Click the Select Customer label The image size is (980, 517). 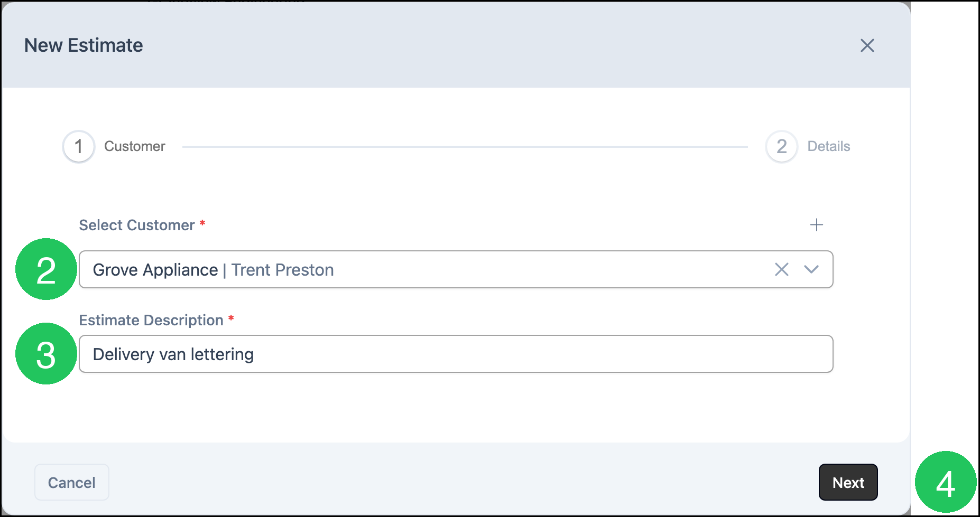point(137,225)
